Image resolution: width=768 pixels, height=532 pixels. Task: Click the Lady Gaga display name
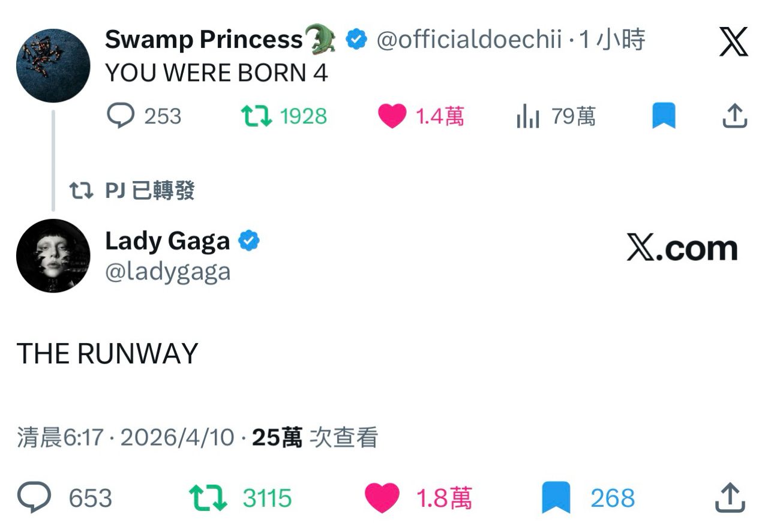pos(167,241)
